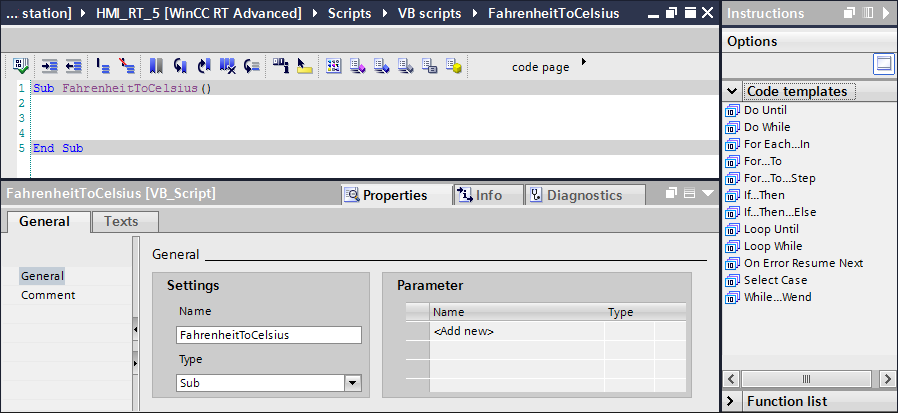Collapse the Code templates section
The width and height of the screenshot is (898, 413).
[x=733, y=91]
